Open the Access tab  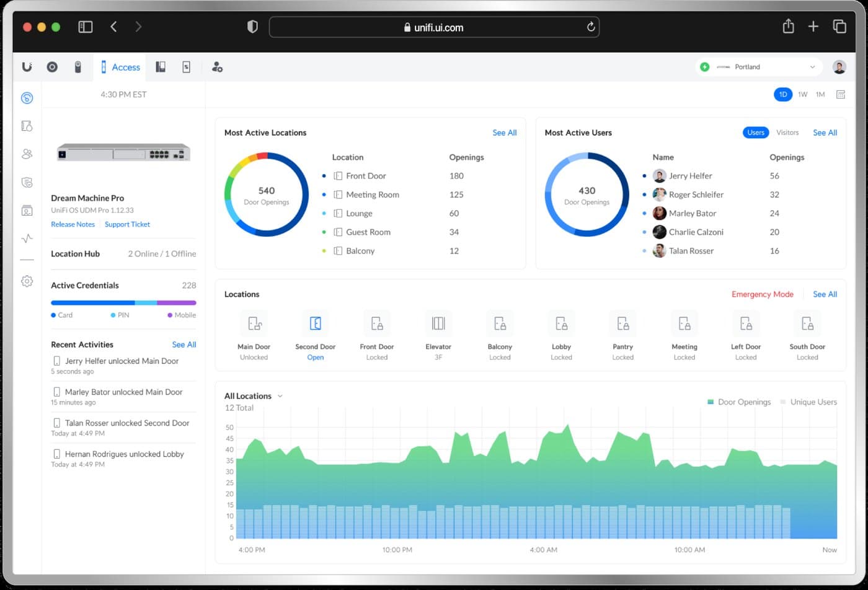coord(120,67)
